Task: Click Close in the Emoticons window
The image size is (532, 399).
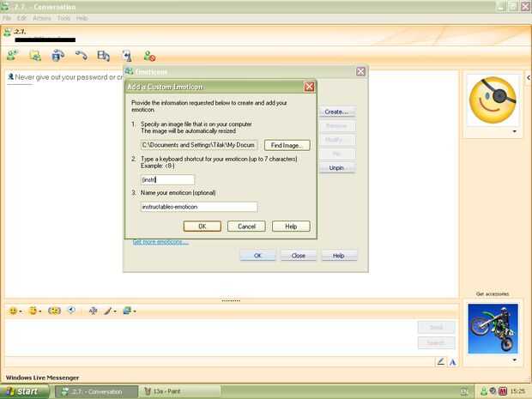Action: pos(299,256)
